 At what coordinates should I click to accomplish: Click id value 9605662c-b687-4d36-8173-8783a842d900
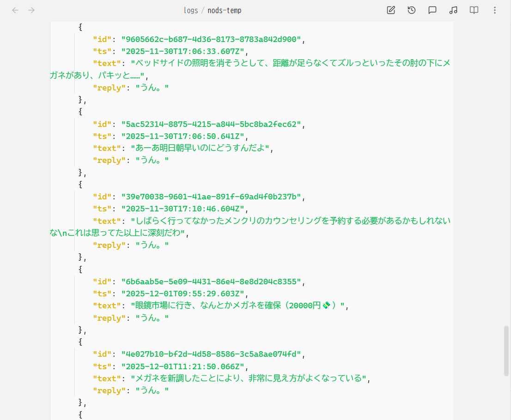[x=211, y=39]
